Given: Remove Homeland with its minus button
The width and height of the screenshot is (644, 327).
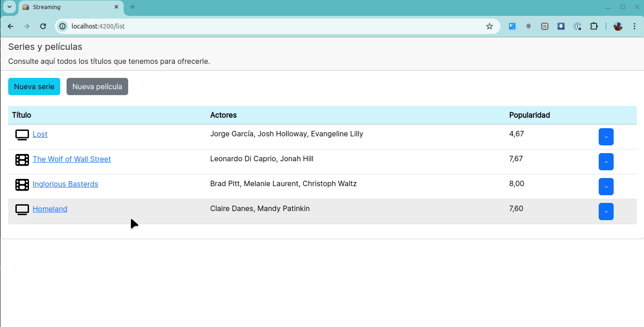Looking at the screenshot, I should tap(606, 212).
